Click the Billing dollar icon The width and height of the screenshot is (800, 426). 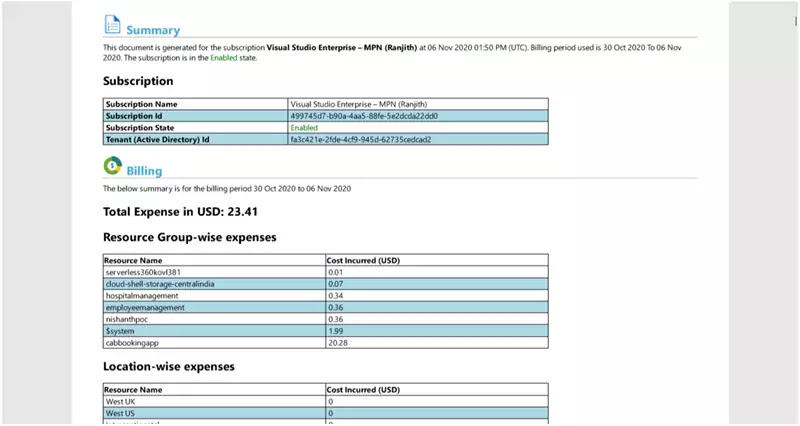click(x=112, y=165)
